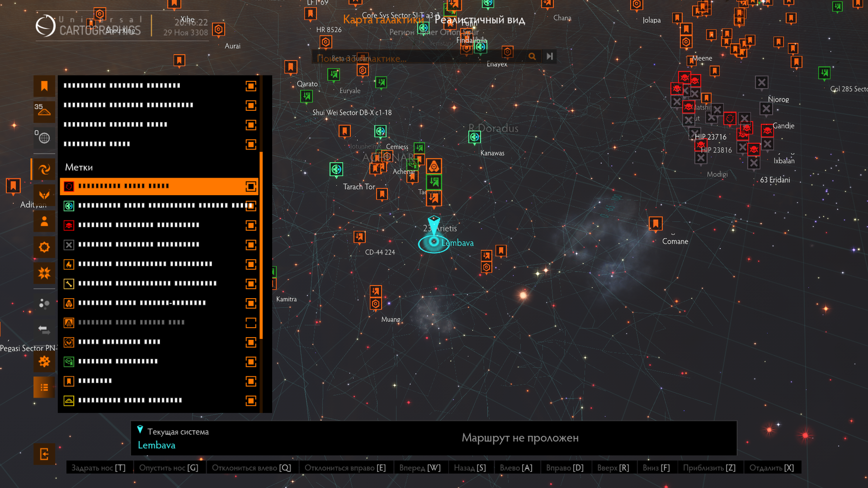Viewport: 868px width, 488px height.
Task: Click the hexagon target icon above Aurai
Action: (218, 30)
